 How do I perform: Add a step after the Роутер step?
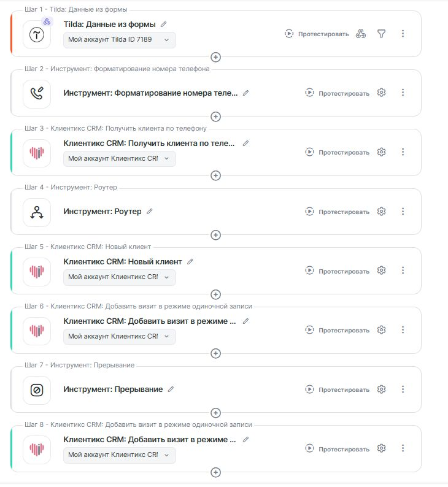[215, 235]
